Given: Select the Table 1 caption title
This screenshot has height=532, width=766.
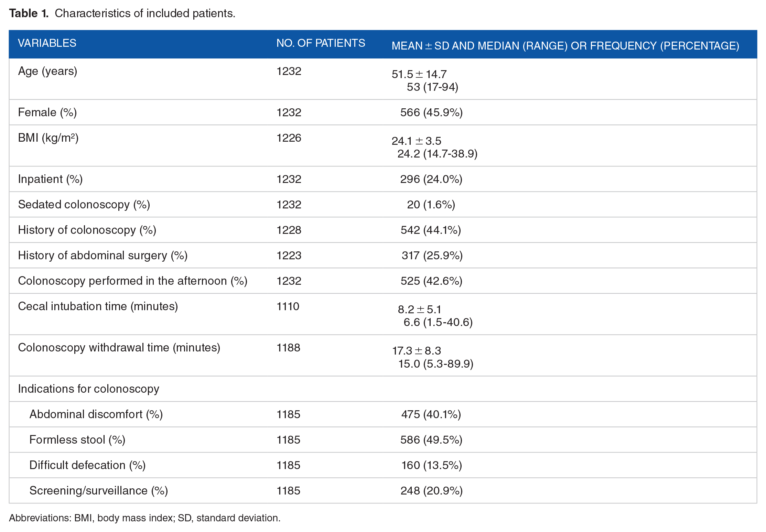Looking at the screenshot, I should click(x=122, y=13).
